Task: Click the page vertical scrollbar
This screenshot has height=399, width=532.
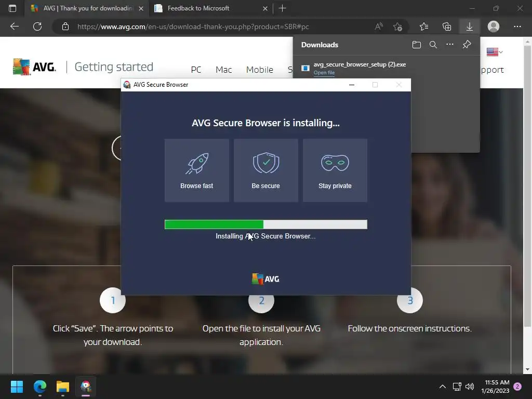Action: [528, 187]
